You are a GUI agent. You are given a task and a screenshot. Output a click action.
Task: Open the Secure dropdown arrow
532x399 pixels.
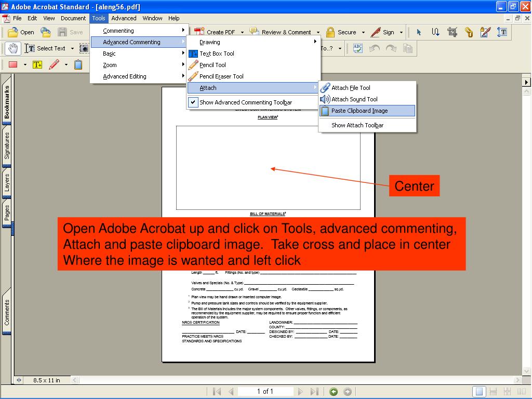363,32
